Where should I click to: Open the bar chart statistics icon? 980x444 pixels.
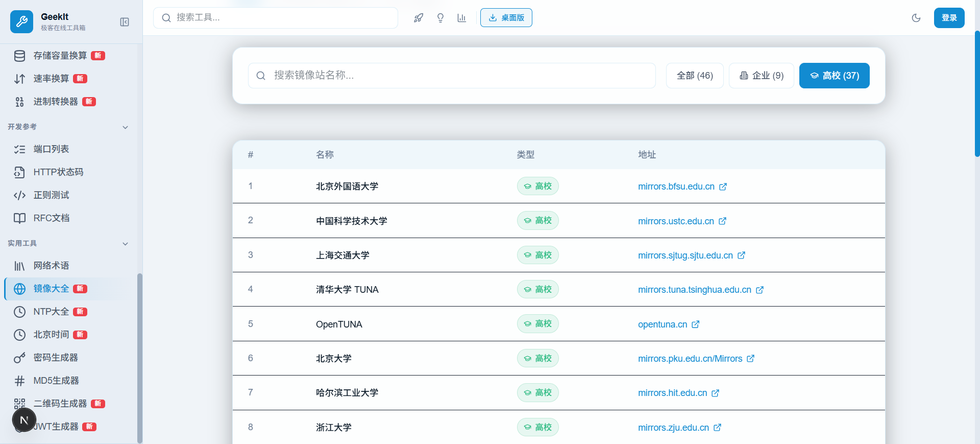coord(462,18)
